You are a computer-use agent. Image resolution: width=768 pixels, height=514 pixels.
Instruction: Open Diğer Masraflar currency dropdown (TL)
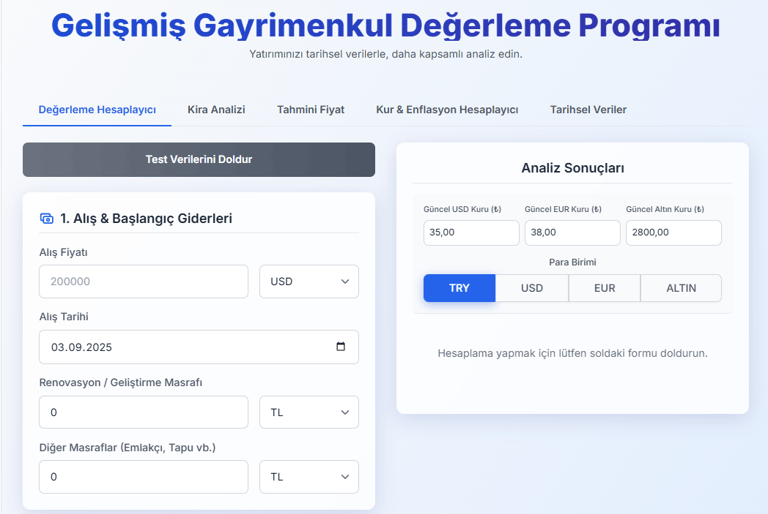point(309,477)
